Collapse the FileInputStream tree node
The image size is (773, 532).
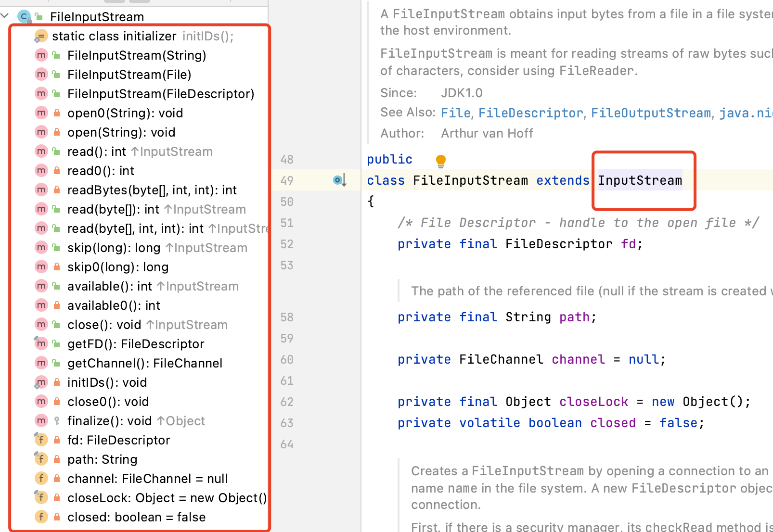click(5, 16)
